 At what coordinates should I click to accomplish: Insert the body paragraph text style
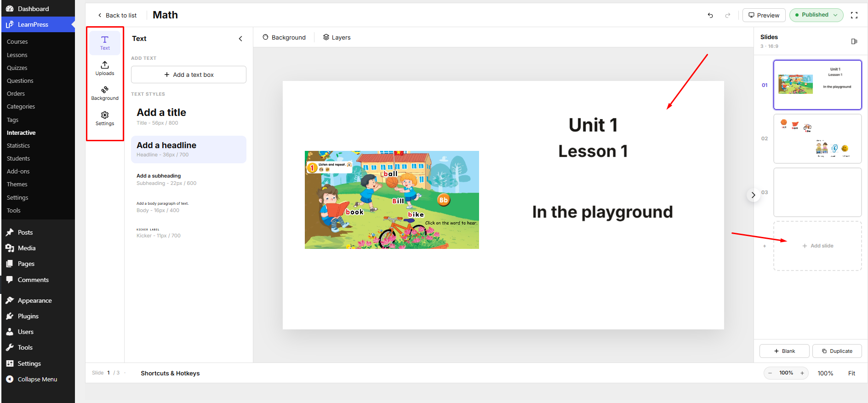188,207
